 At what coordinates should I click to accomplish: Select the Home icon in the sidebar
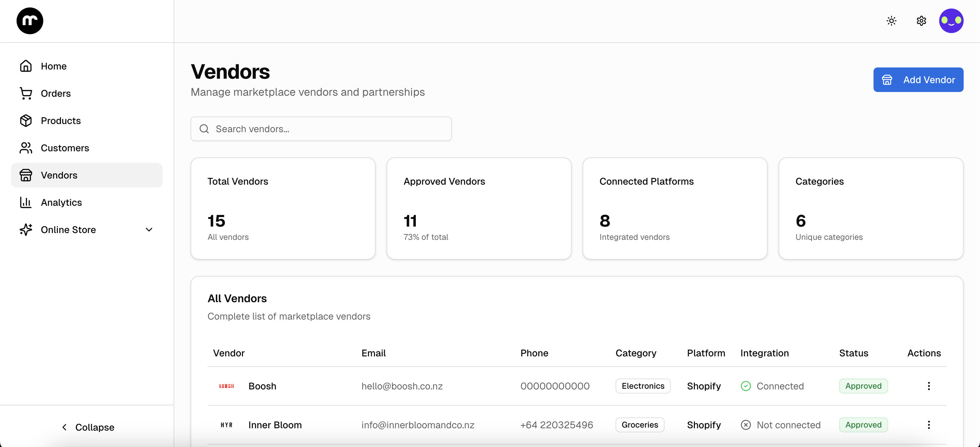(26, 66)
